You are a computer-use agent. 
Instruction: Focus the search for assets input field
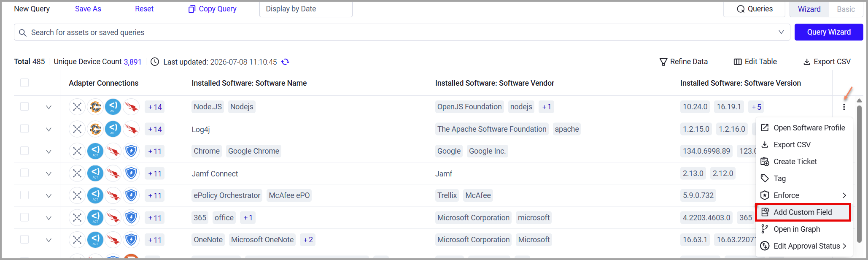402,32
